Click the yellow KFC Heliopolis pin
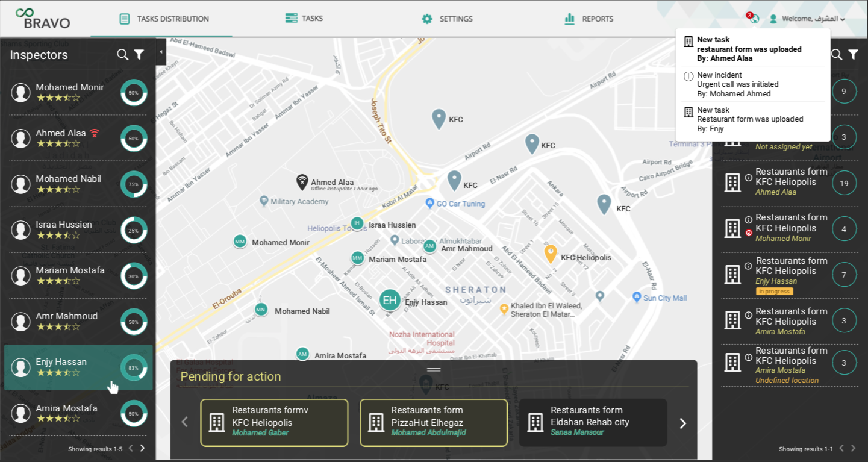The image size is (868, 462). coord(551,254)
